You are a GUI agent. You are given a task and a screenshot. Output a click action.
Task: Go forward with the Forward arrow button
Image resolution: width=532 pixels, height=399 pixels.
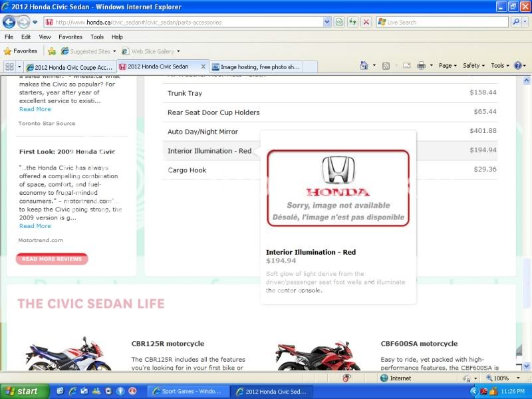pos(23,23)
